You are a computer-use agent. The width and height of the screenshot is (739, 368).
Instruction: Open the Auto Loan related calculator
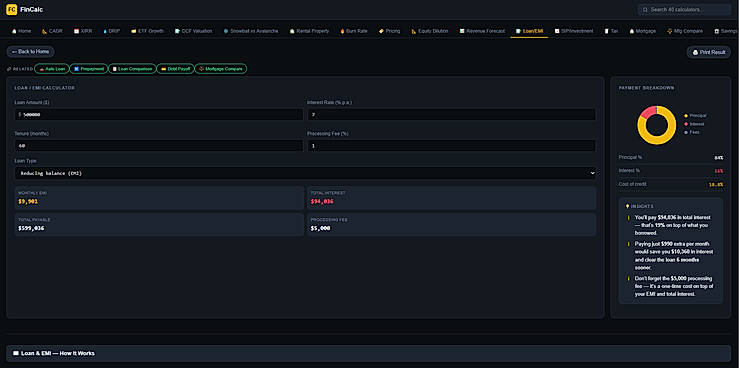[51, 69]
